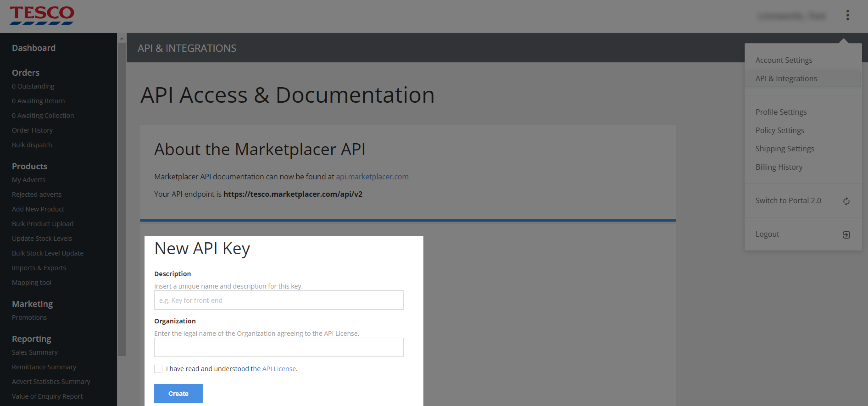Open the Mapping tool
This screenshot has width=868, height=406.
(32, 282)
